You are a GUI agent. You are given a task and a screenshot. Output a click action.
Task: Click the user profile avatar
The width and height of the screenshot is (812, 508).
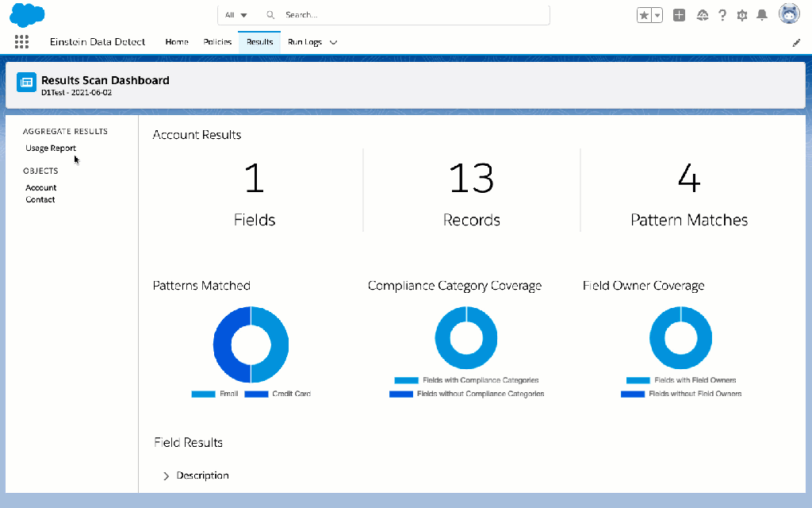coord(789,14)
